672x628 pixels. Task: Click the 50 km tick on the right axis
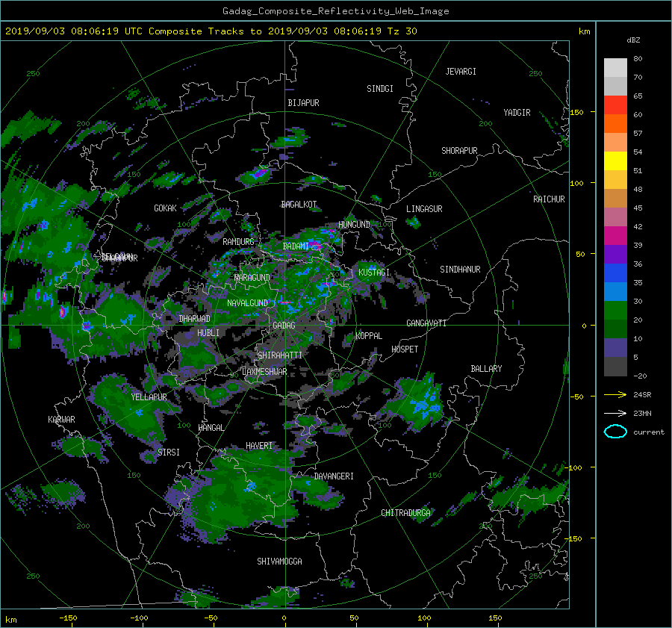[x=580, y=254]
